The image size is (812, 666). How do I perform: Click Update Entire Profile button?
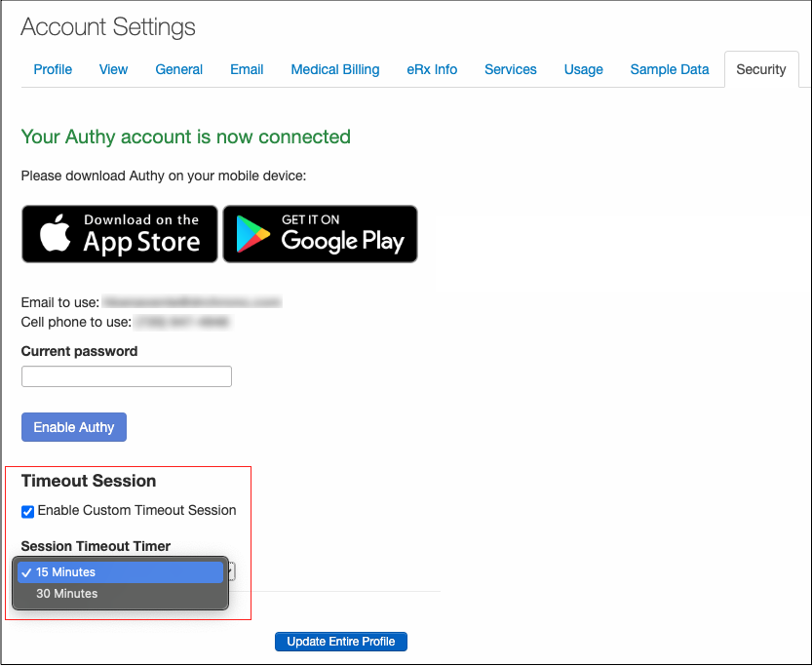click(341, 642)
